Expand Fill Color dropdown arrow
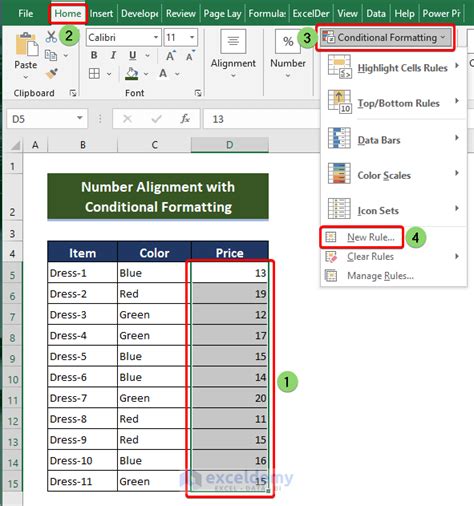Screen dimensions: 474x506 146,74
